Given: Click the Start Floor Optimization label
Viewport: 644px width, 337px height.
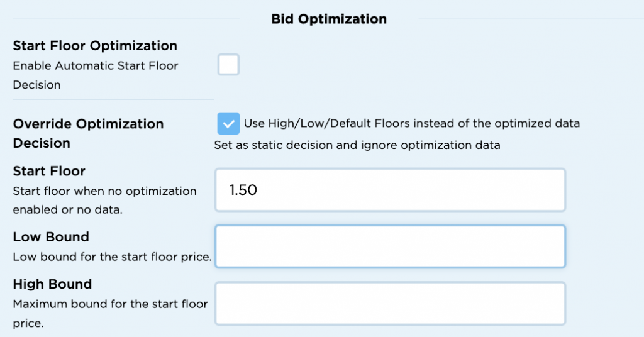Looking at the screenshot, I should coord(95,46).
